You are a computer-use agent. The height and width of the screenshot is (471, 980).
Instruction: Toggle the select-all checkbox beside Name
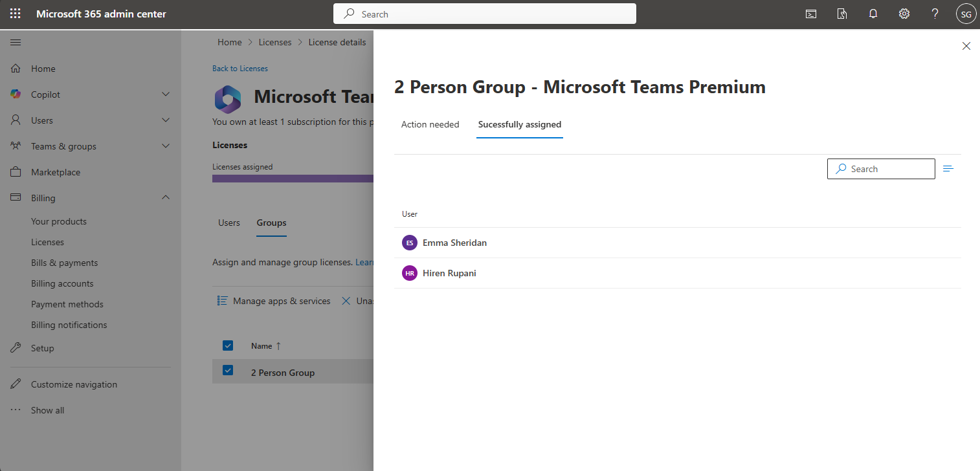click(228, 345)
